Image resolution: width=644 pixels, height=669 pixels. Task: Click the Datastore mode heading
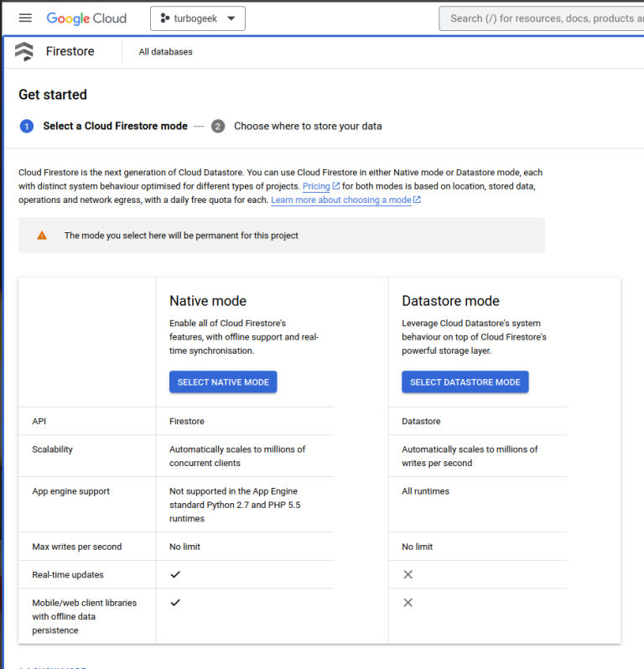450,301
